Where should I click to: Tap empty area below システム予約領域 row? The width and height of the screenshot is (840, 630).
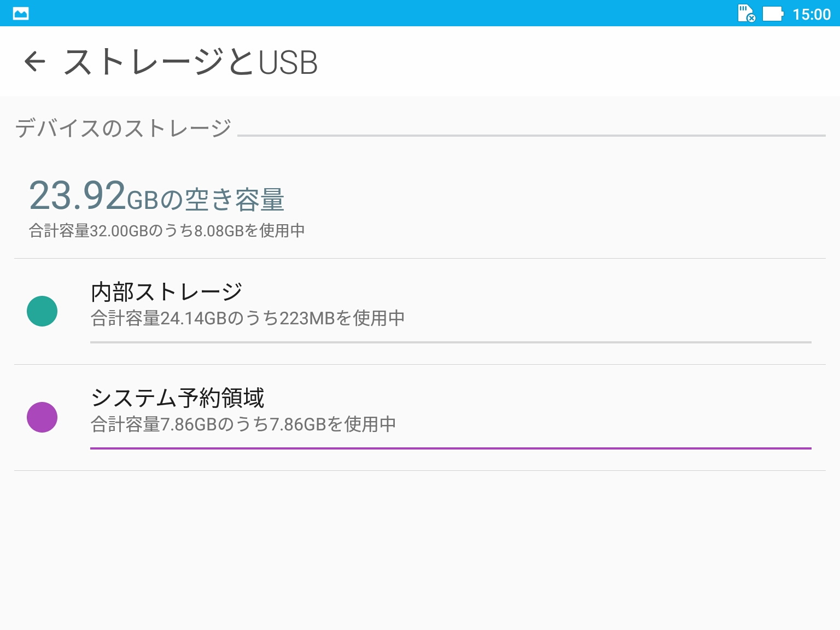(x=420, y=547)
